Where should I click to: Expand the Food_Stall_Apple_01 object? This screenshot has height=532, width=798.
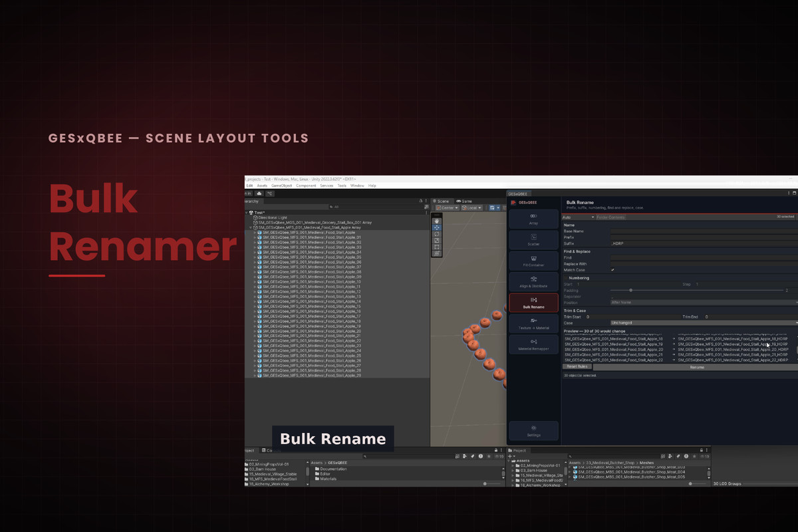pos(255,237)
